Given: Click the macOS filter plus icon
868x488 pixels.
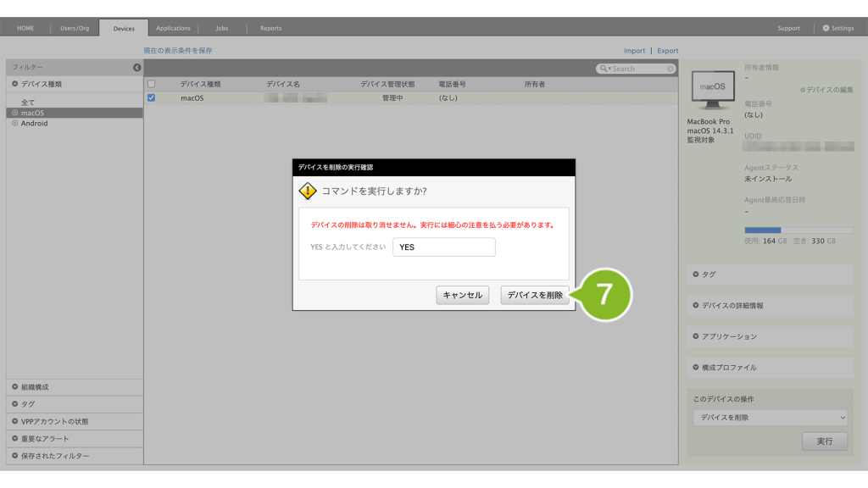Looking at the screenshot, I should (x=14, y=113).
